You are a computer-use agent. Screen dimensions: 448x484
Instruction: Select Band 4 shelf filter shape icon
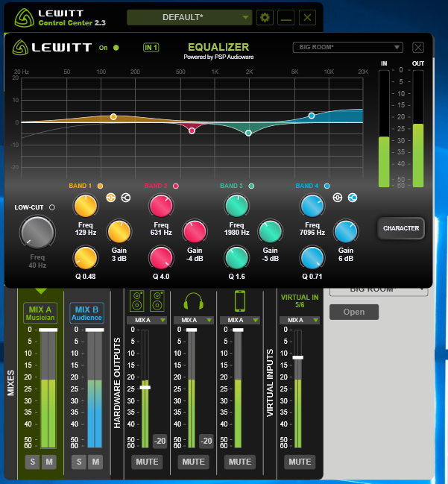tap(353, 198)
